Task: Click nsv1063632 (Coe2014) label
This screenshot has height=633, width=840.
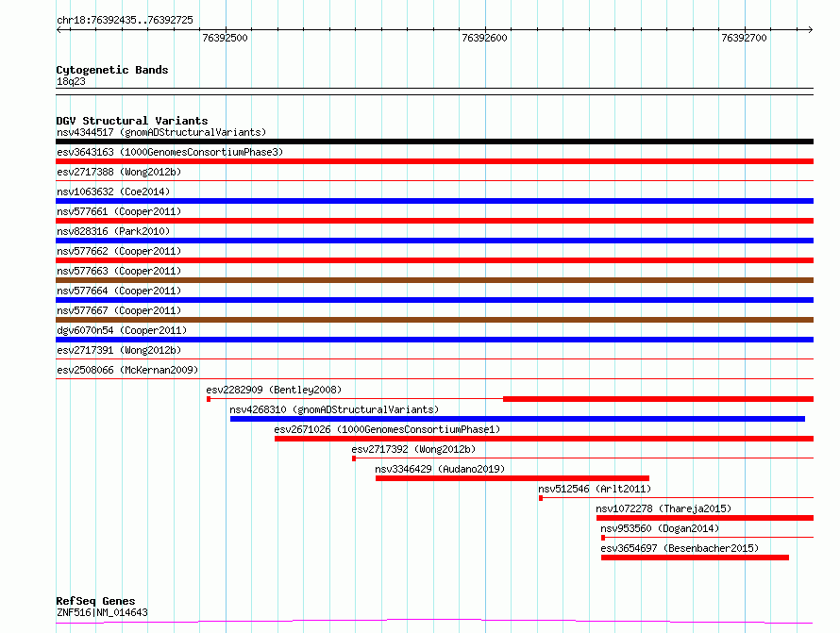Action: (x=113, y=192)
